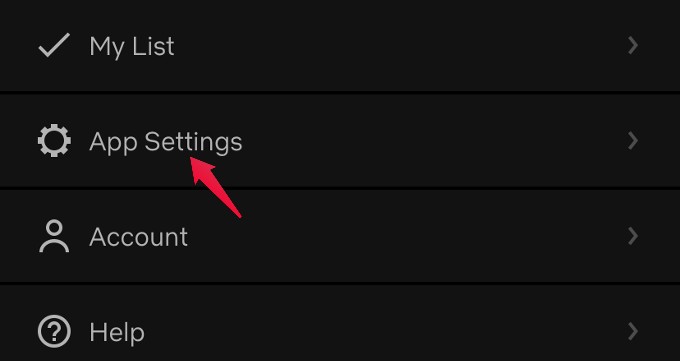
Task: Tap the gear icon for App Settings
Action: click(54, 141)
